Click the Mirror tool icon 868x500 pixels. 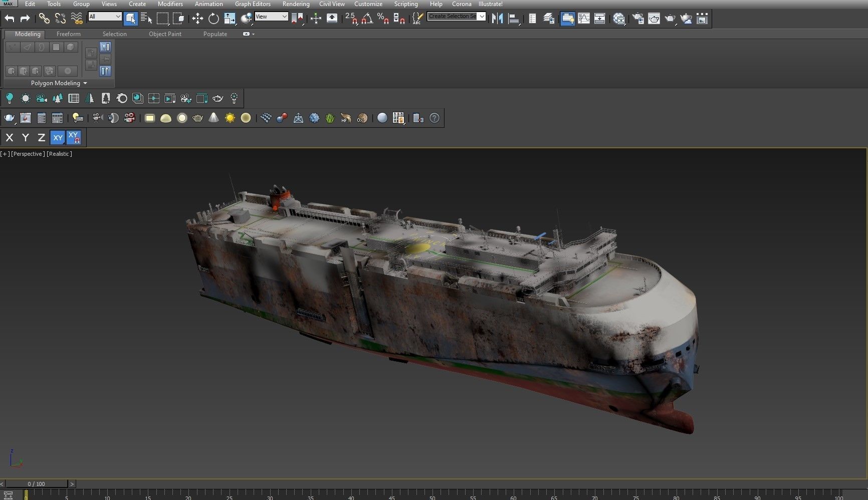point(497,19)
